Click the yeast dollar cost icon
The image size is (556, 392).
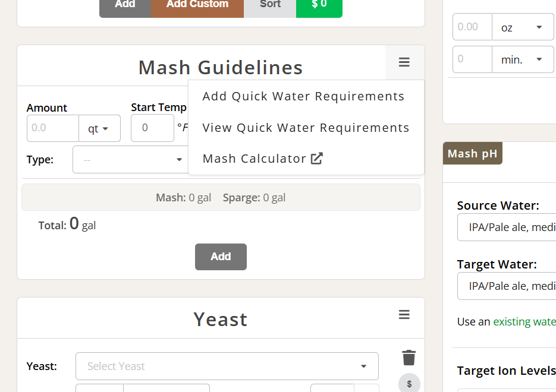409,384
